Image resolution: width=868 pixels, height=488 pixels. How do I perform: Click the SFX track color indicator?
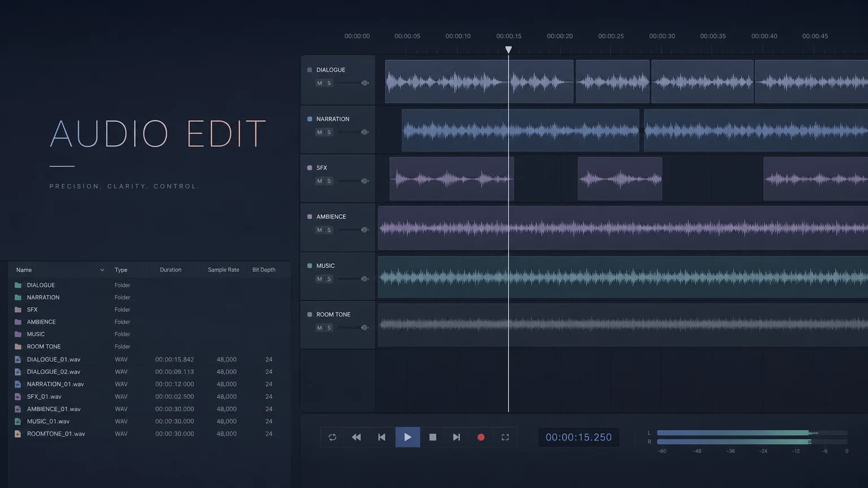(310, 168)
